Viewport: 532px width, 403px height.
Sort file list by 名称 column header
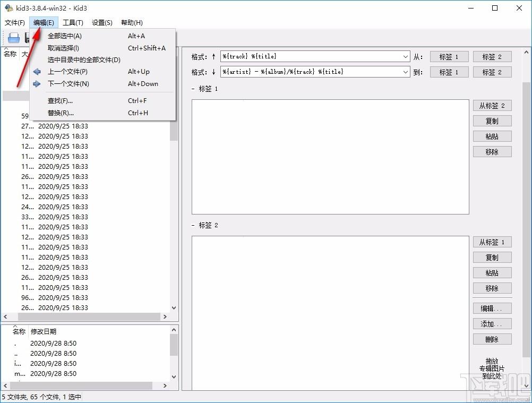(10, 54)
